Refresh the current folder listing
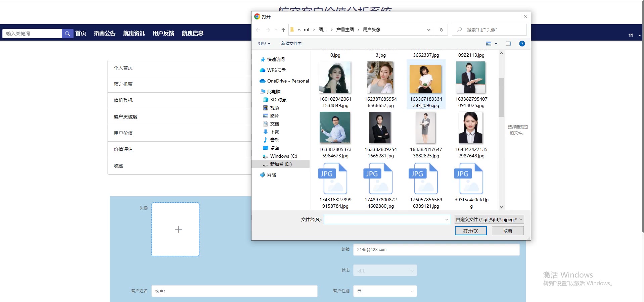 point(442,30)
